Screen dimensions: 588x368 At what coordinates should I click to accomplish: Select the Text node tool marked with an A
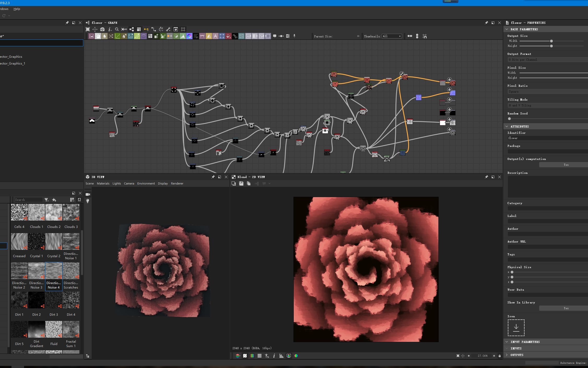[x=215, y=36]
